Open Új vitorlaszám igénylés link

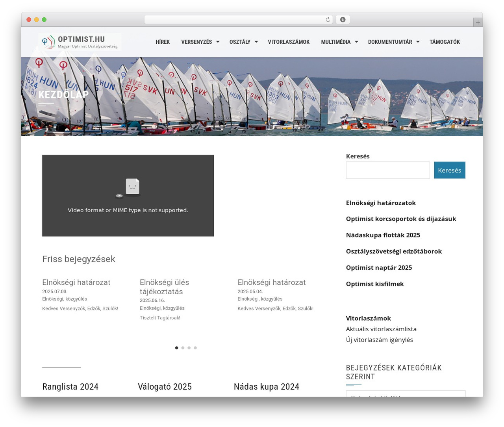(x=380, y=340)
